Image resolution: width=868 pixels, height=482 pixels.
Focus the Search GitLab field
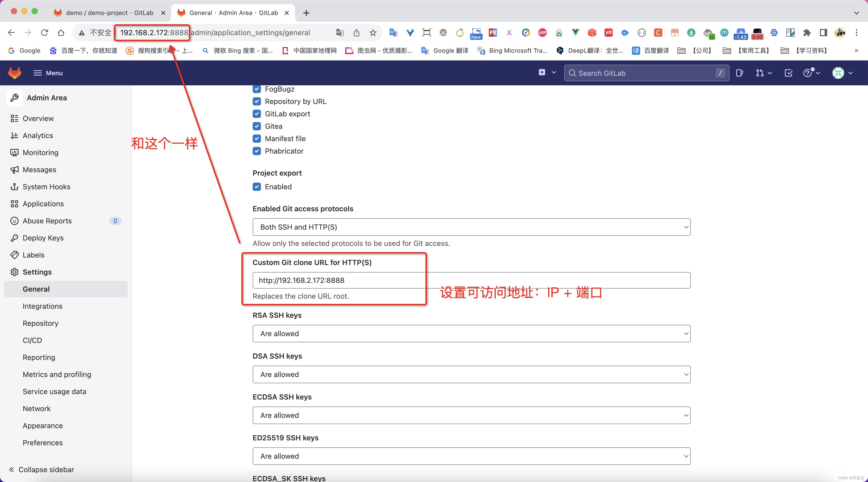point(646,73)
